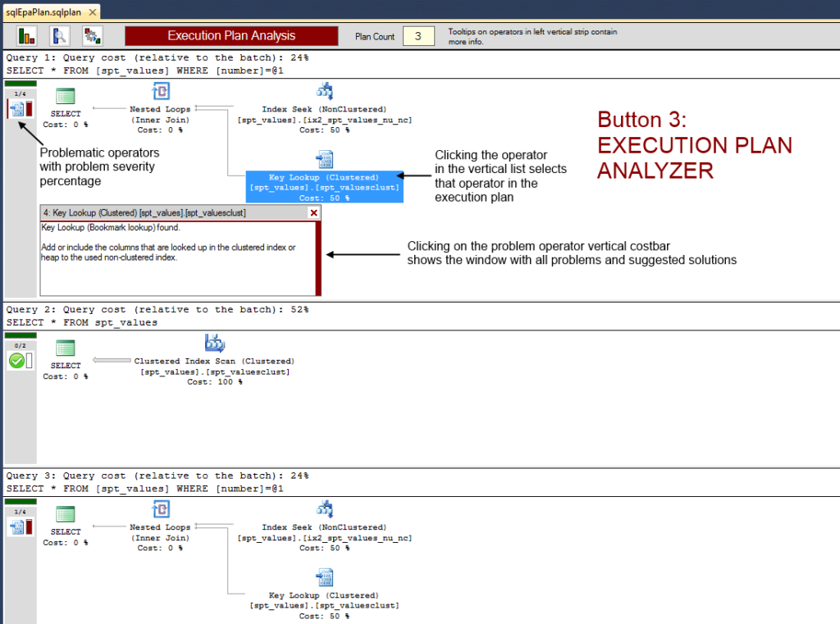Viewport: 840px width, 624px height.
Task: Select Query 3 Index Seek operator icon
Action: tap(324, 509)
